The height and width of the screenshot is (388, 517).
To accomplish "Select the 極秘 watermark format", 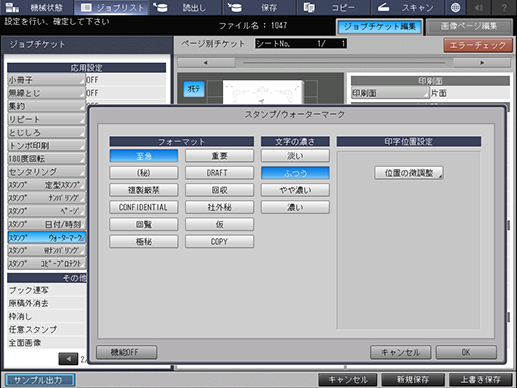I will click(x=144, y=241).
